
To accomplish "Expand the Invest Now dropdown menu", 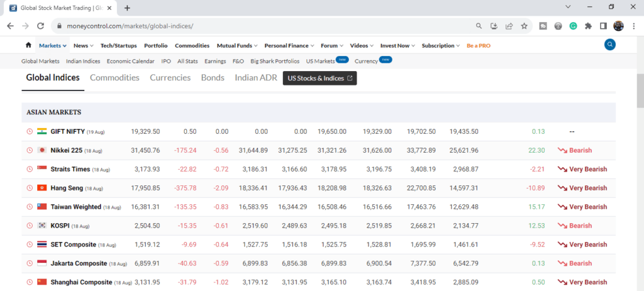I will tap(397, 45).
